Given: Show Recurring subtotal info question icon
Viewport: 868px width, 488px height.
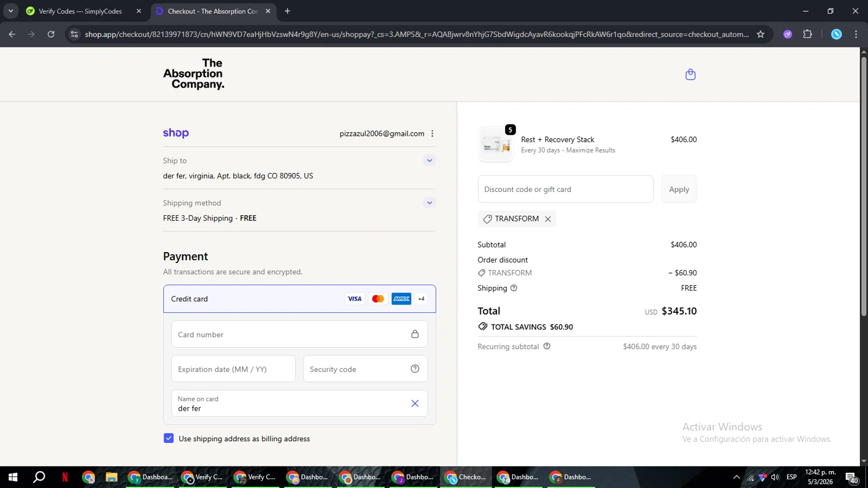Looking at the screenshot, I should click(547, 346).
